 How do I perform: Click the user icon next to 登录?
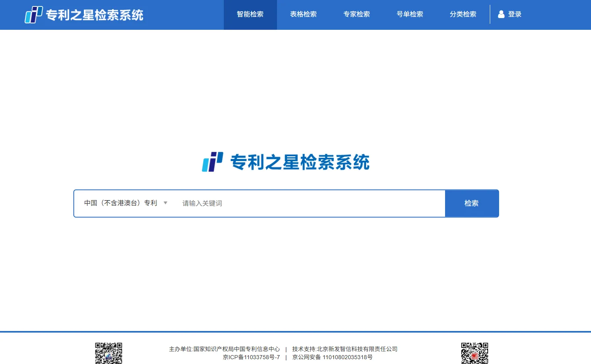click(x=501, y=14)
